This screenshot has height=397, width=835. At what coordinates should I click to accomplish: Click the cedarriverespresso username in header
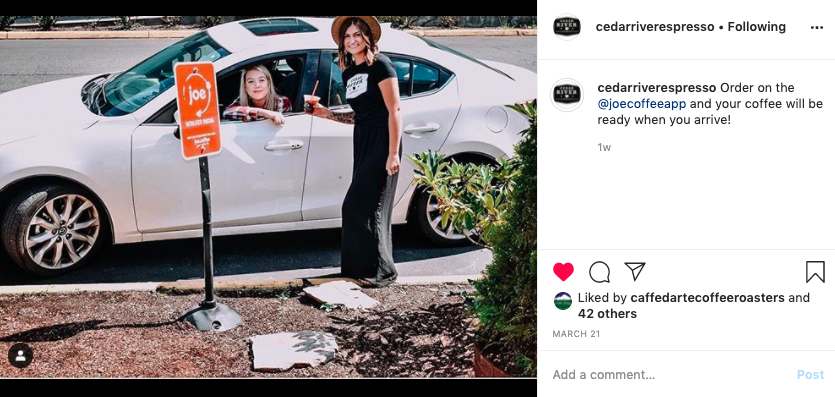coord(655,27)
